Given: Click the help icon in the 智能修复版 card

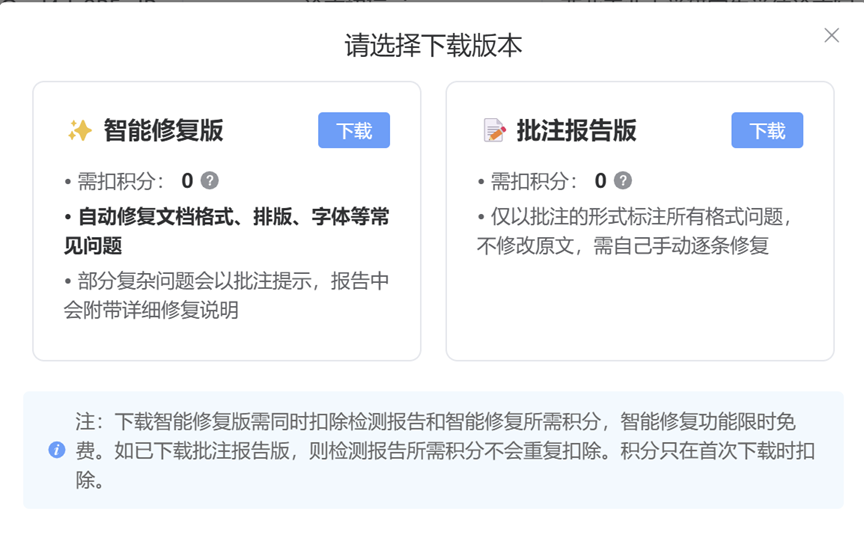Looking at the screenshot, I should click(x=209, y=181).
